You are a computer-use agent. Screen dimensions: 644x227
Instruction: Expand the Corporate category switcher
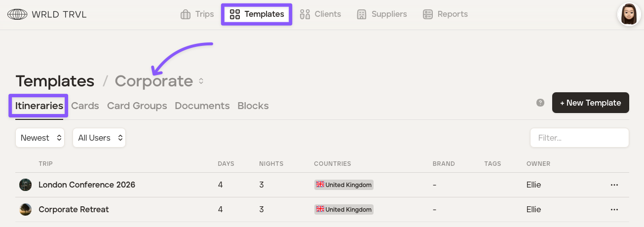pyautogui.click(x=201, y=81)
